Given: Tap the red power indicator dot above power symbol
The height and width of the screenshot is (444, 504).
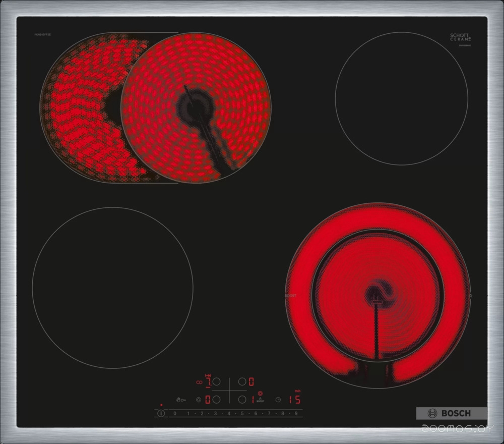Looking at the screenshot, I should pyautogui.click(x=161, y=405).
